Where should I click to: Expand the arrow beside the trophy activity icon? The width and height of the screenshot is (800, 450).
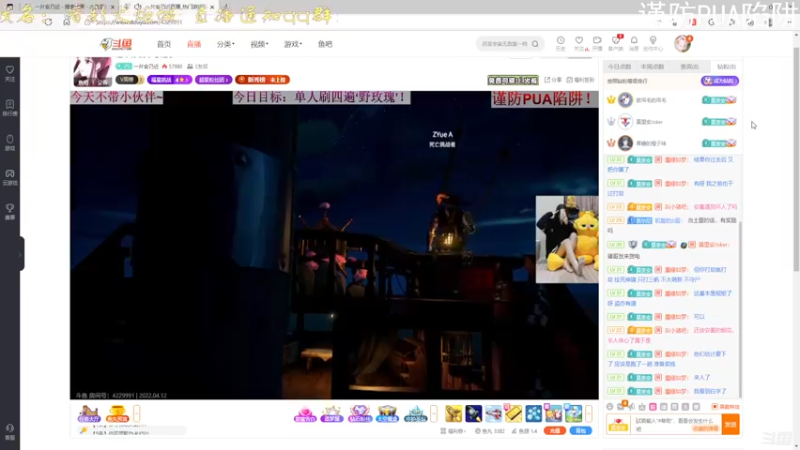point(136,413)
